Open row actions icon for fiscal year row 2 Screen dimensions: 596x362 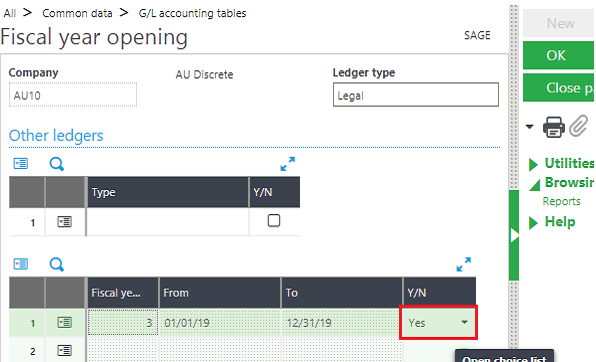point(64,351)
